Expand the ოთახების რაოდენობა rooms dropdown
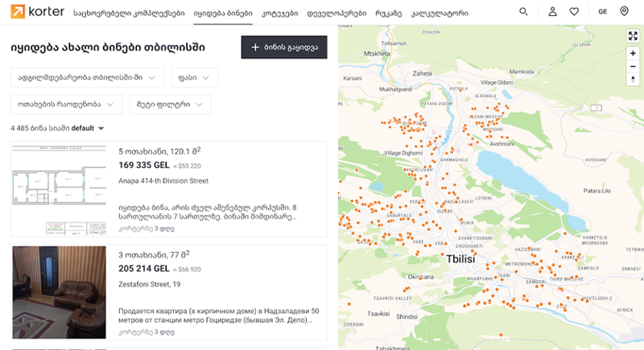 (x=66, y=105)
